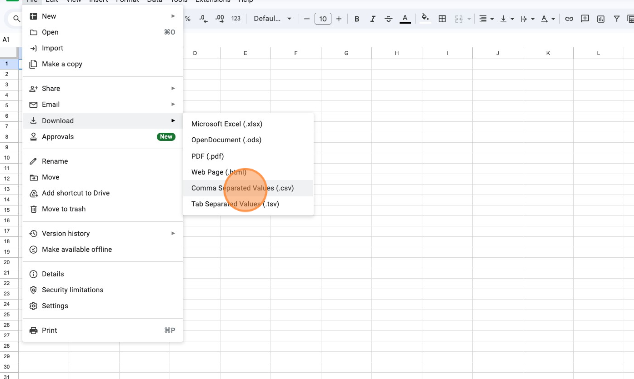This screenshot has width=634, height=379.
Task: Choose Import in the File menu
Action: pyautogui.click(x=103, y=48)
